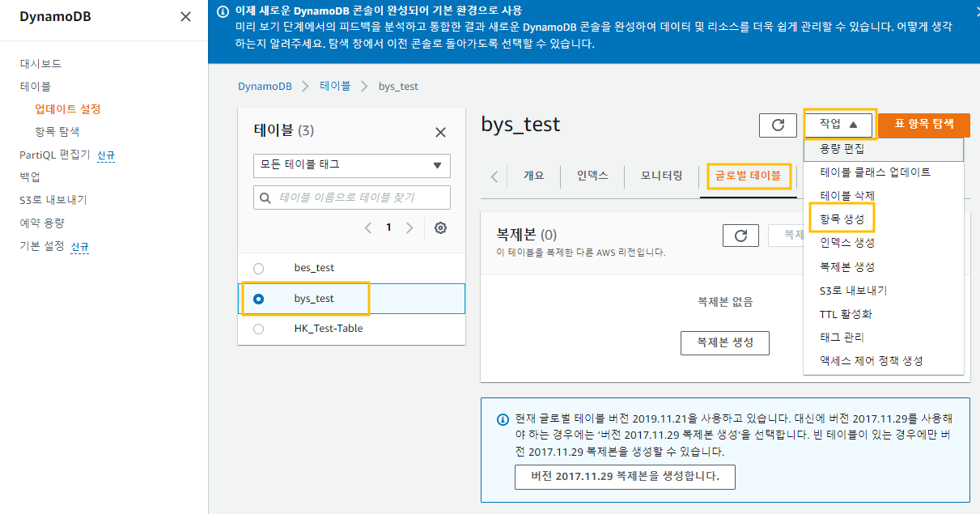Click info icon in global table version notice
Image resolution: width=980 pixels, height=514 pixels.
[x=502, y=419]
